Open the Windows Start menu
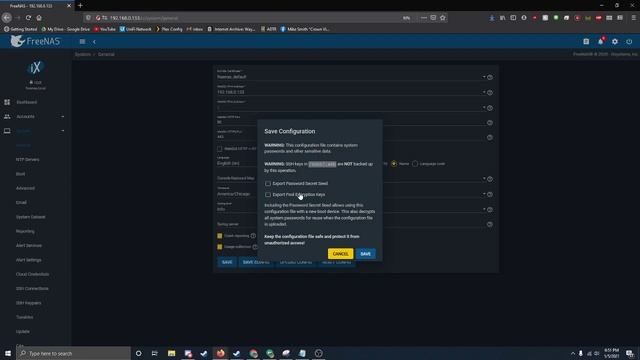 (x=8, y=353)
